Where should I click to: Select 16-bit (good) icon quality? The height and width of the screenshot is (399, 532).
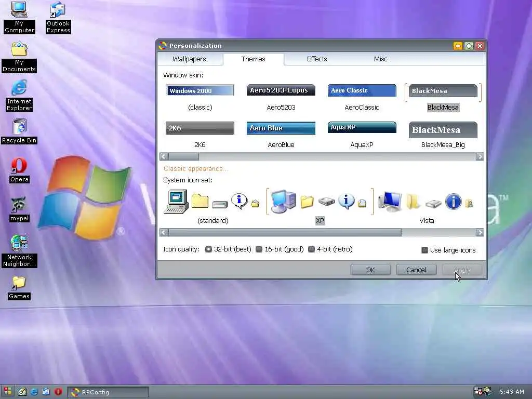click(280, 249)
